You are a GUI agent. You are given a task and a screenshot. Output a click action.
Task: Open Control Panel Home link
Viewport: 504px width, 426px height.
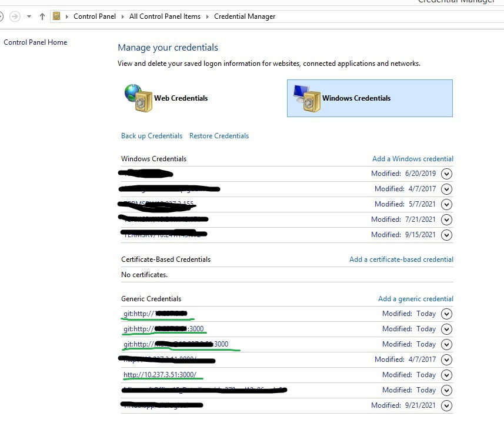35,42
